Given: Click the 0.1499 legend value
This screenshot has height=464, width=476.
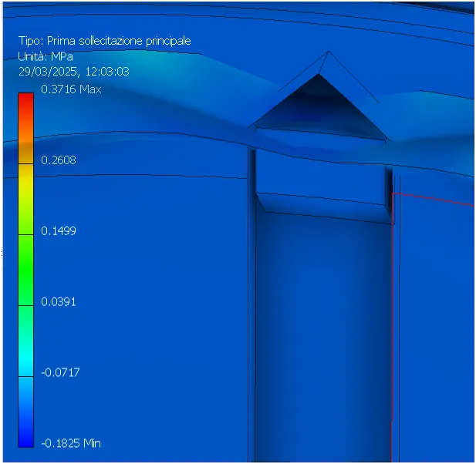Looking at the screenshot, I should [59, 231].
